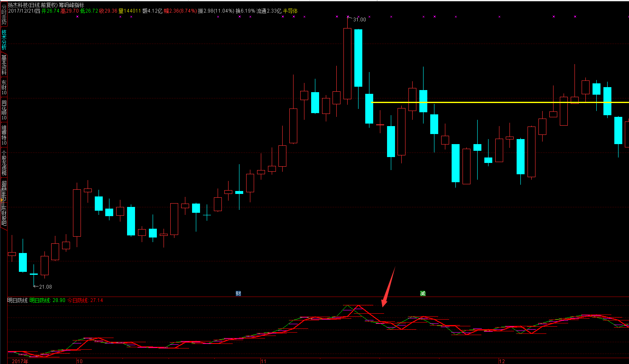The width and height of the screenshot is (629, 364).
Task: Click the month 10 marker on the time axis
Action: (x=80, y=361)
